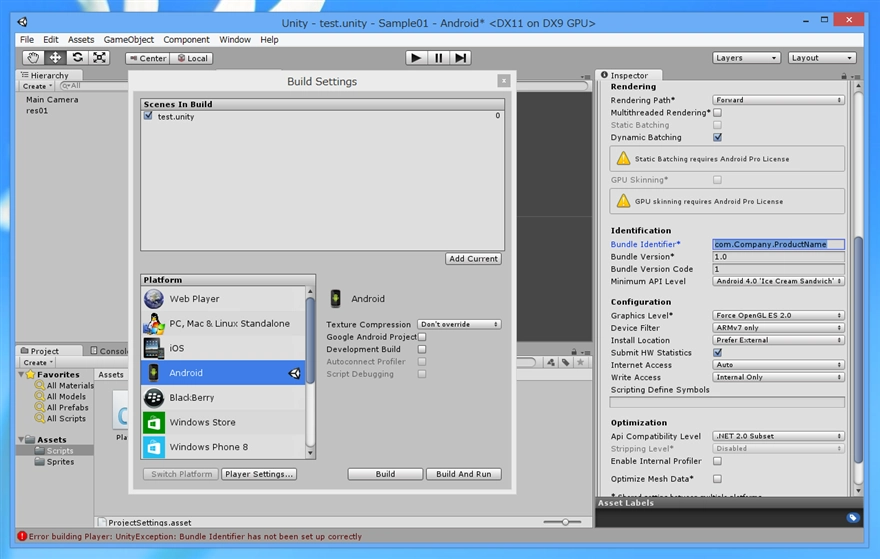This screenshot has width=880, height=559.
Task: Click the Add Current button
Action: coord(473,259)
